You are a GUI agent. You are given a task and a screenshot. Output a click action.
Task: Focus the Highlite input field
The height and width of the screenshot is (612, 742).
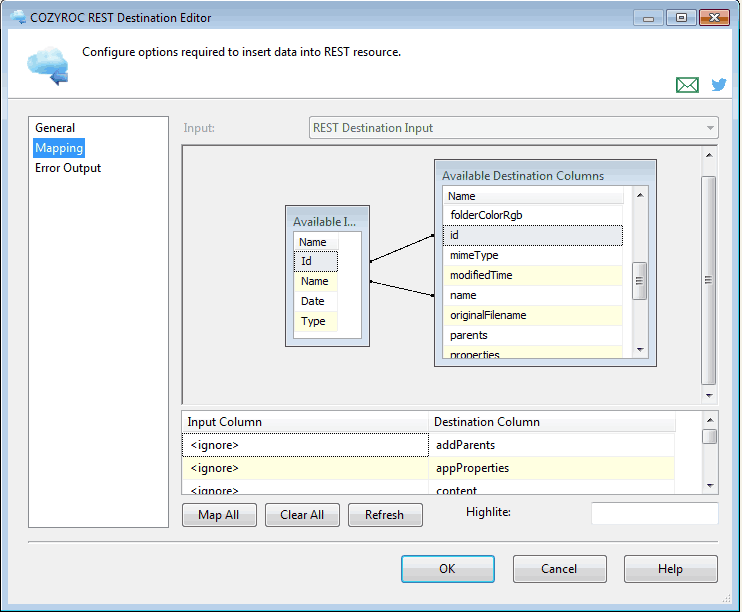pos(654,513)
